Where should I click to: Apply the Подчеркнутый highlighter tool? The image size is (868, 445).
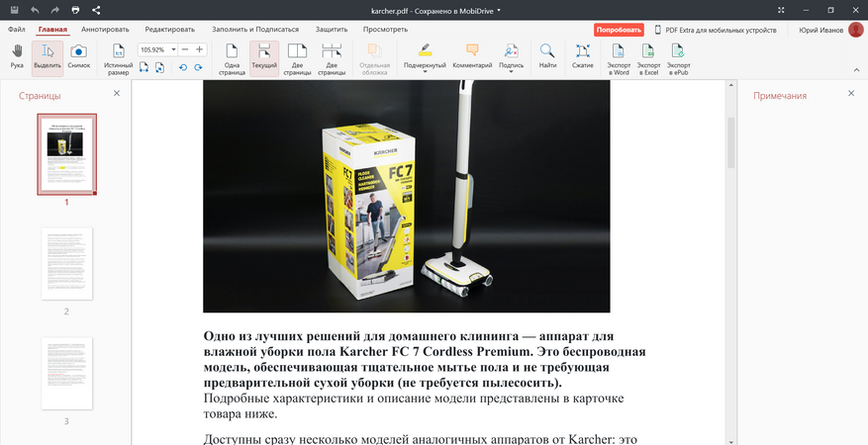[x=425, y=55]
